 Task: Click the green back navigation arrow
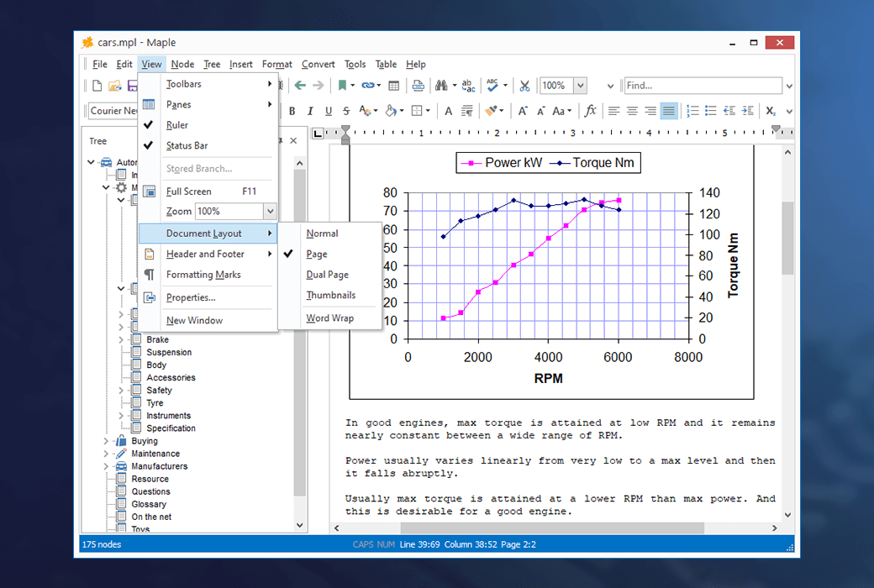[300, 86]
